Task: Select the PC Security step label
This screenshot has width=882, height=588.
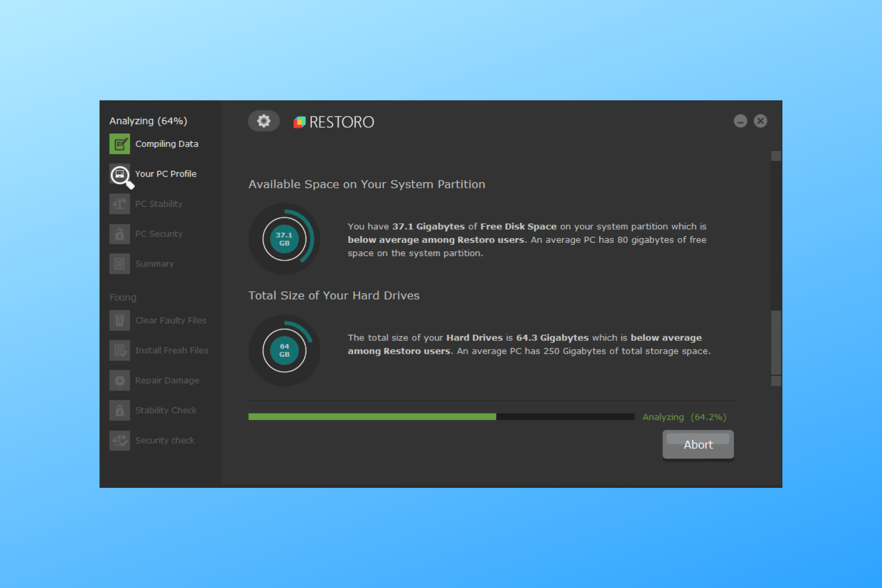Action: click(x=159, y=234)
